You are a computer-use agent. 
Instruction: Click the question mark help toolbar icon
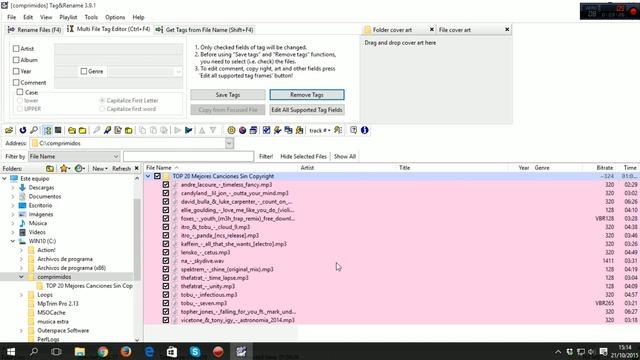[353, 130]
